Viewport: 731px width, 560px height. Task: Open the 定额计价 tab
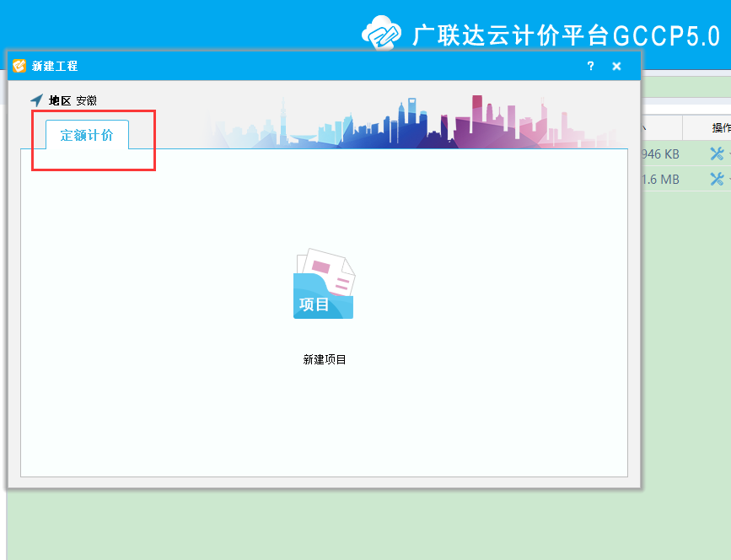coord(87,135)
